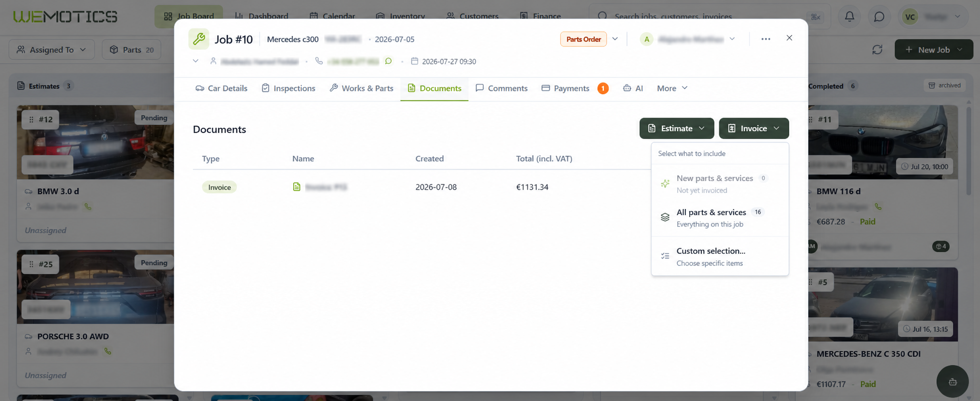Screen dimensions: 980x401
Task: Select New parts & services option
Action: (x=720, y=183)
